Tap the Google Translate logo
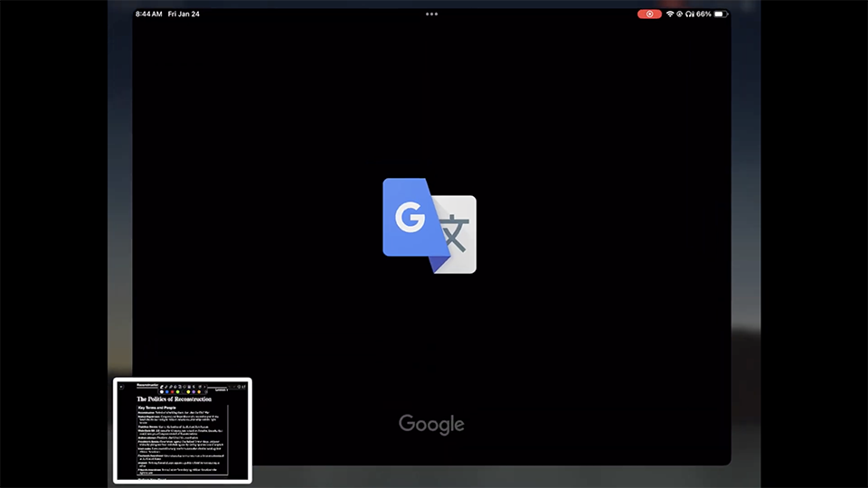 coord(429,226)
